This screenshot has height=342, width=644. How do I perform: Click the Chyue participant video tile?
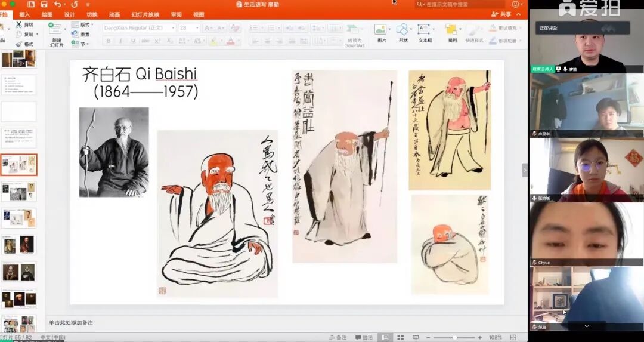point(586,235)
